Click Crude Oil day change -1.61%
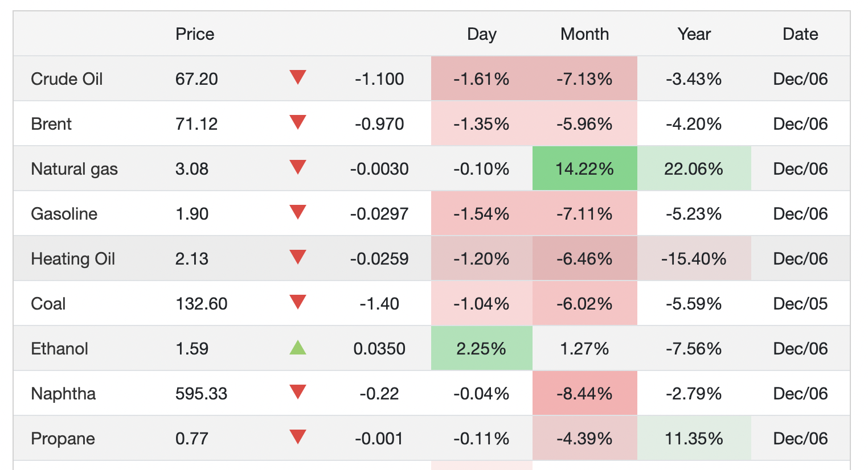 (481, 79)
